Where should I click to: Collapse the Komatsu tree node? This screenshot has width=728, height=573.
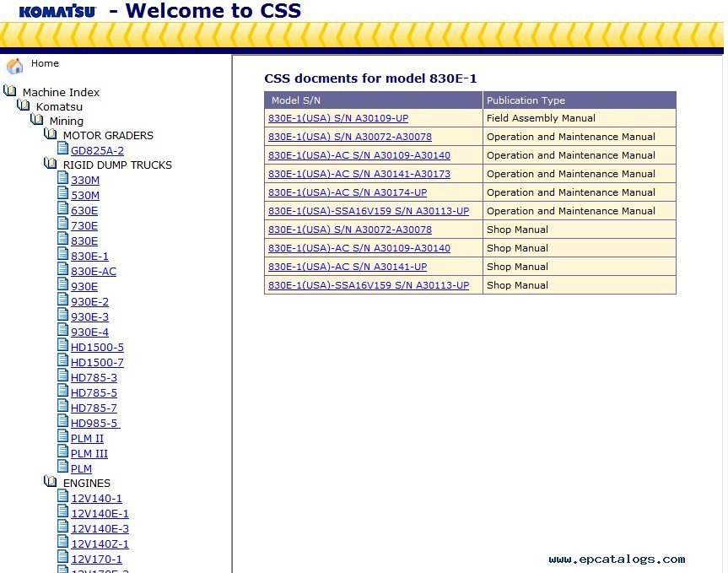pyautogui.click(x=24, y=105)
